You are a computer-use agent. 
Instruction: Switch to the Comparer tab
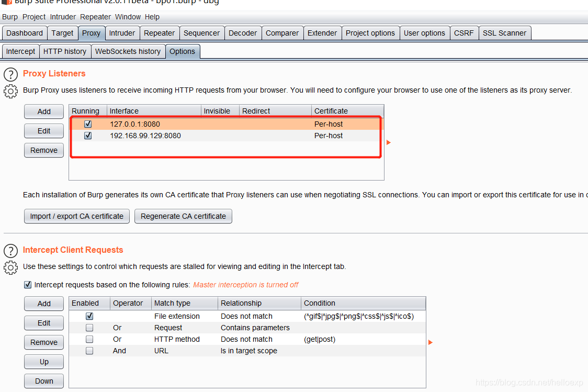[282, 33]
